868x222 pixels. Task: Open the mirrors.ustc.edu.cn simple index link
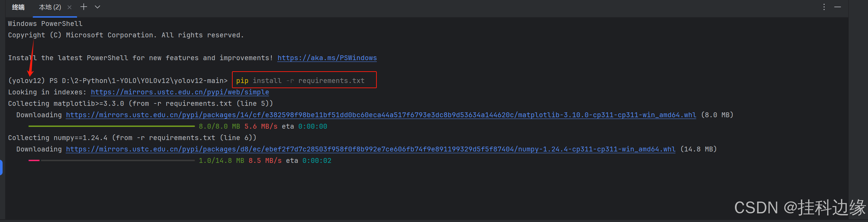180,92
